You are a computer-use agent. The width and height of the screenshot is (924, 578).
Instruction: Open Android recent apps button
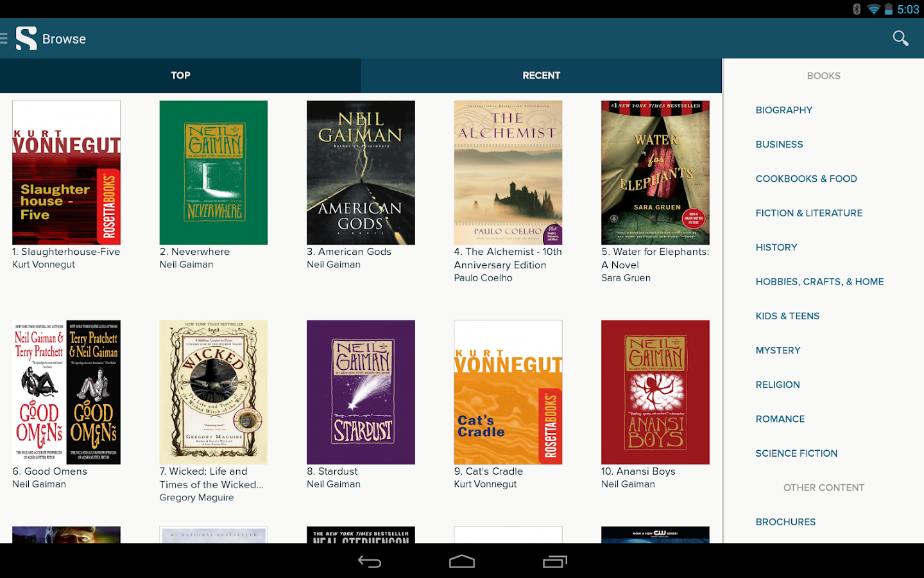[x=555, y=562]
